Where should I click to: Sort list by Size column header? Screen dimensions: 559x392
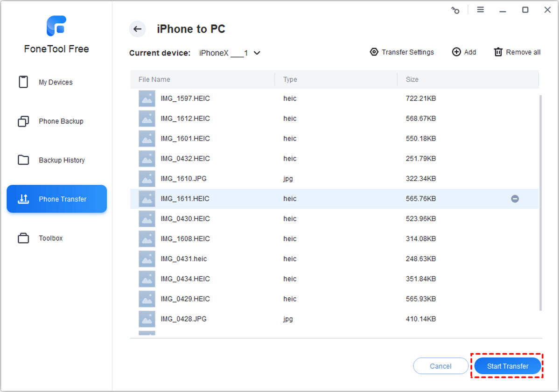click(412, 80)
